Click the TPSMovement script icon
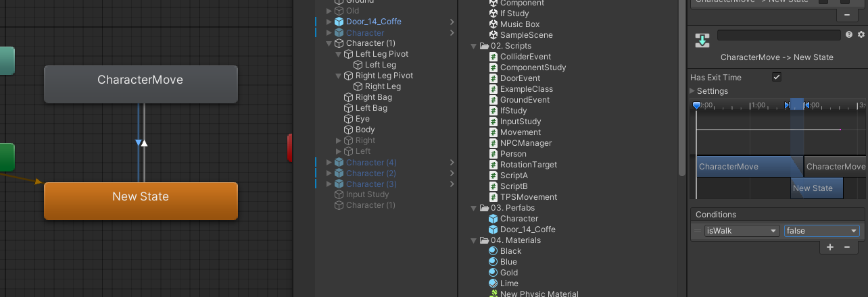The width and height of the screenshot is (868, 297). [493, 197]
